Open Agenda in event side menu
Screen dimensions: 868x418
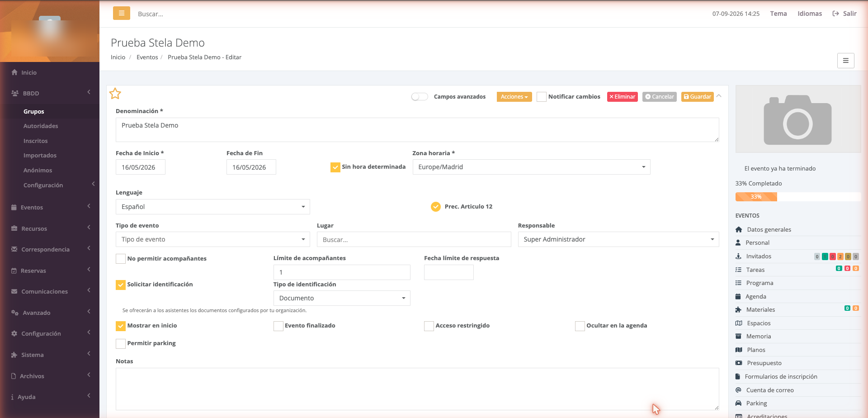(x=798, y=296)
